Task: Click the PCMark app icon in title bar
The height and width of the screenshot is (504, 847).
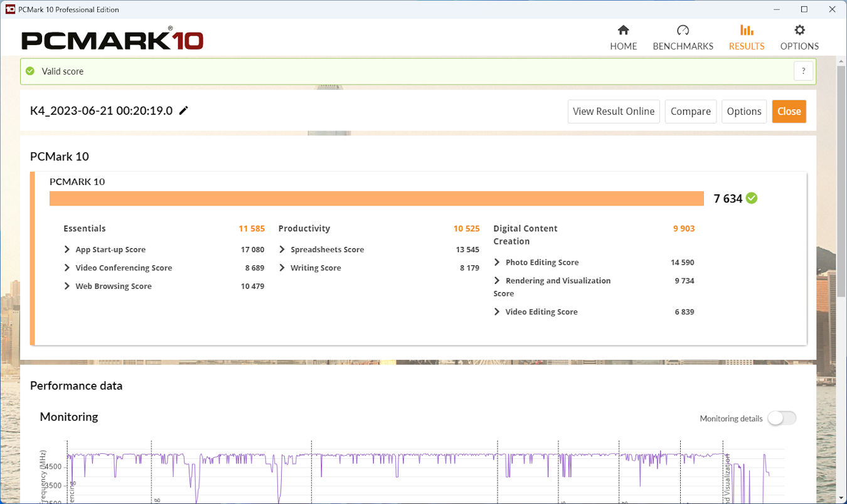Action: click(x=10, y=9)
